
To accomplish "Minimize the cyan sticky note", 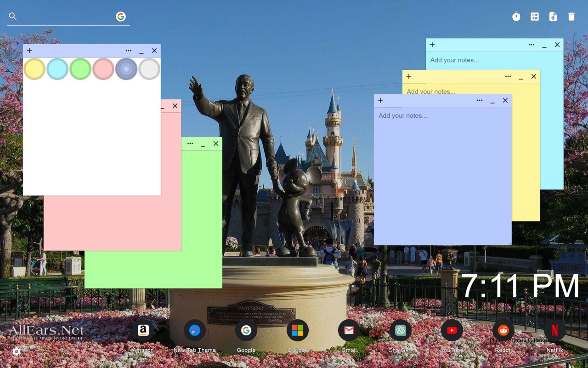I will 544,45.
